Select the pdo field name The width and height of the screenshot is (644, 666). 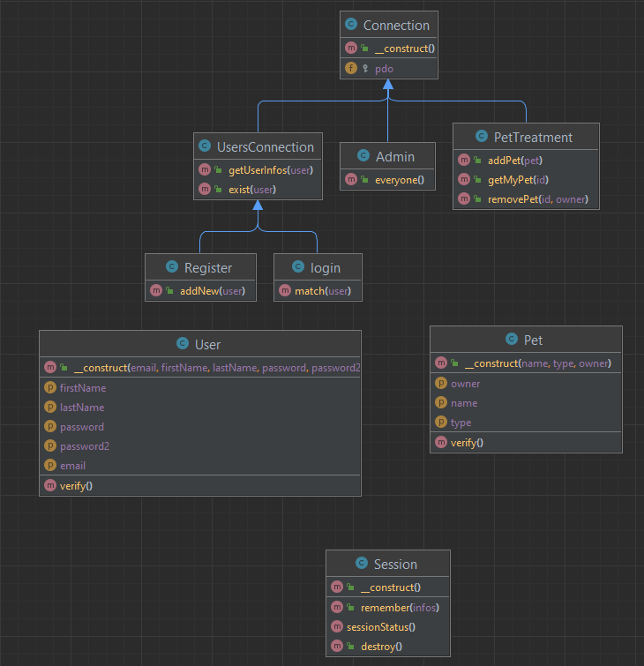pos(384,69)
